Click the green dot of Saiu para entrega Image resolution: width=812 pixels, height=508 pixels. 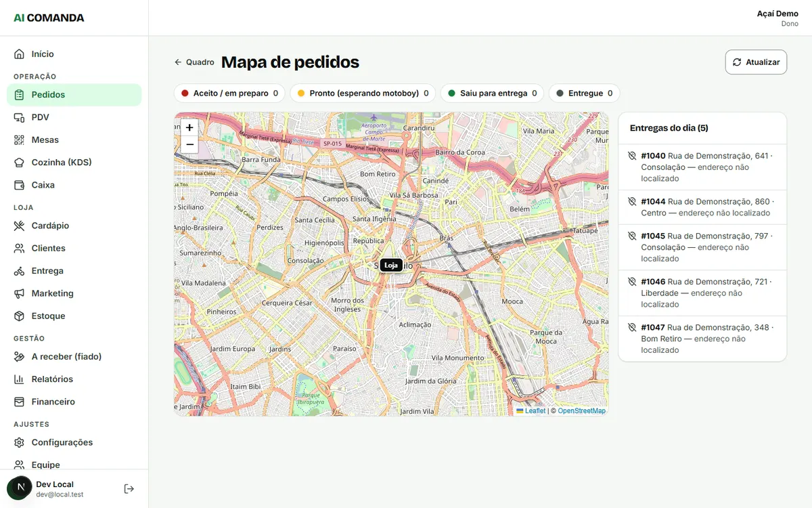[451, 93]
